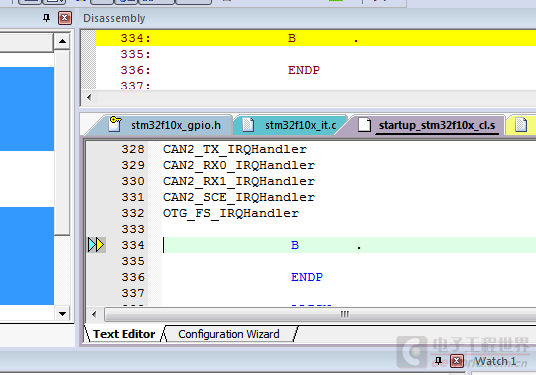Screen dimensions: 536x375
Task: Click the ENDP line 336 in Disassembly
Action: [x=316, y=70]
